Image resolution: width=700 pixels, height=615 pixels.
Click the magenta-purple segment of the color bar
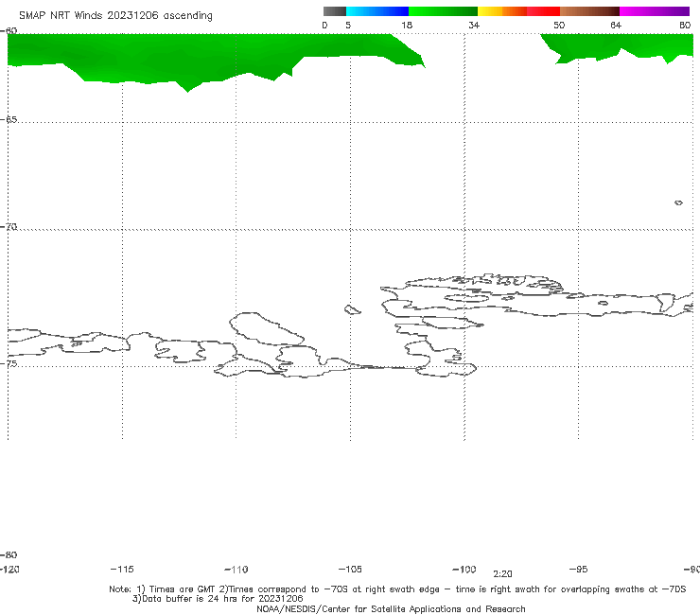(x=655, y=11)
